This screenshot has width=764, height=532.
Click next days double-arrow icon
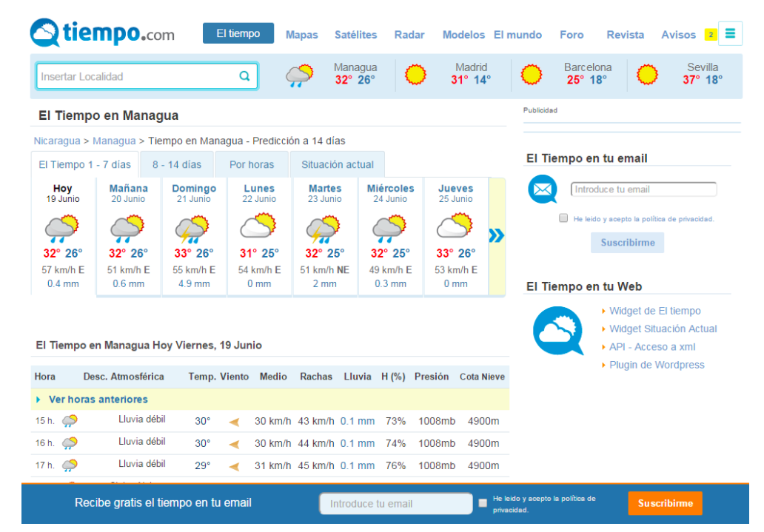click(x=496, y=235)
